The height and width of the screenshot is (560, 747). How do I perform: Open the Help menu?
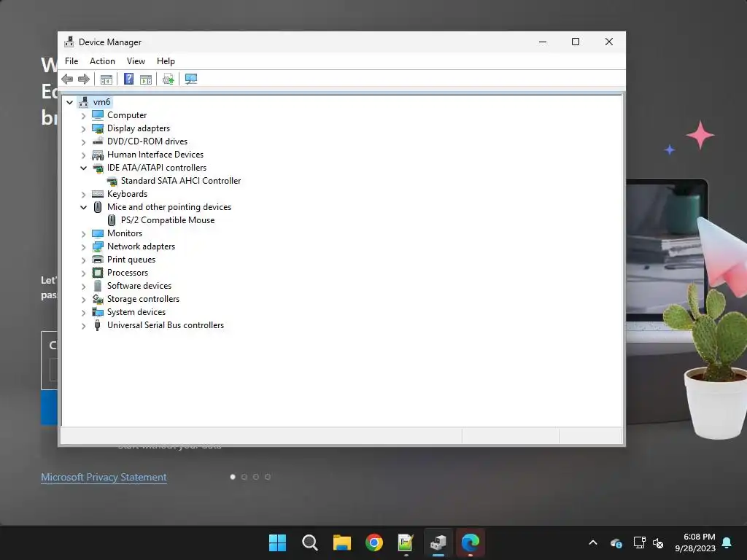click(166, 61)
